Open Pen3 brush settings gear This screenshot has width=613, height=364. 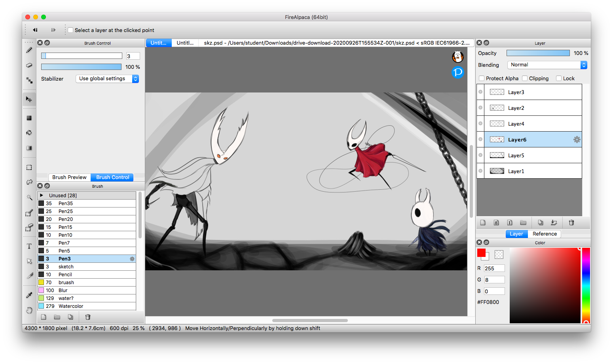pos(132,259)
